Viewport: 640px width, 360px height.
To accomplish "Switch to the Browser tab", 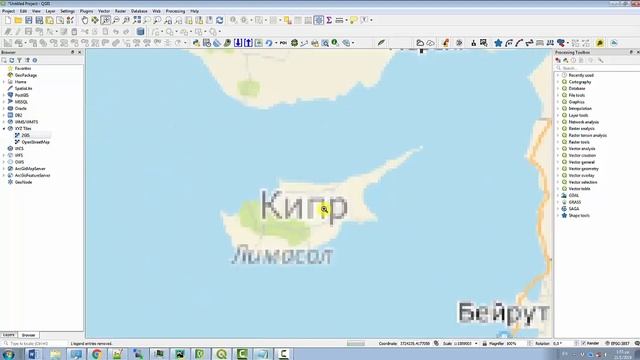I will coord(28,335).
